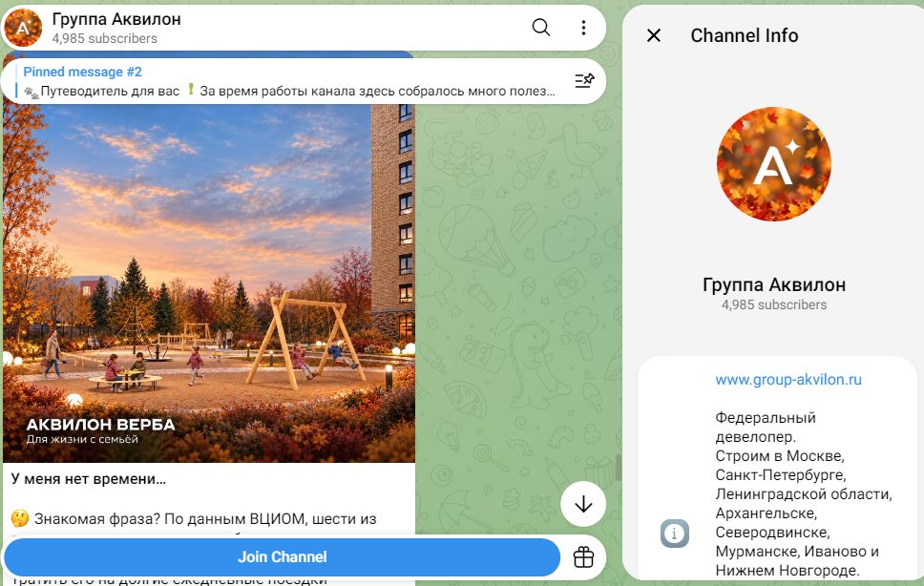Click "4,985 subscribers" under the header title
This screenshot has height=586, width=924.
pos(104,39)
